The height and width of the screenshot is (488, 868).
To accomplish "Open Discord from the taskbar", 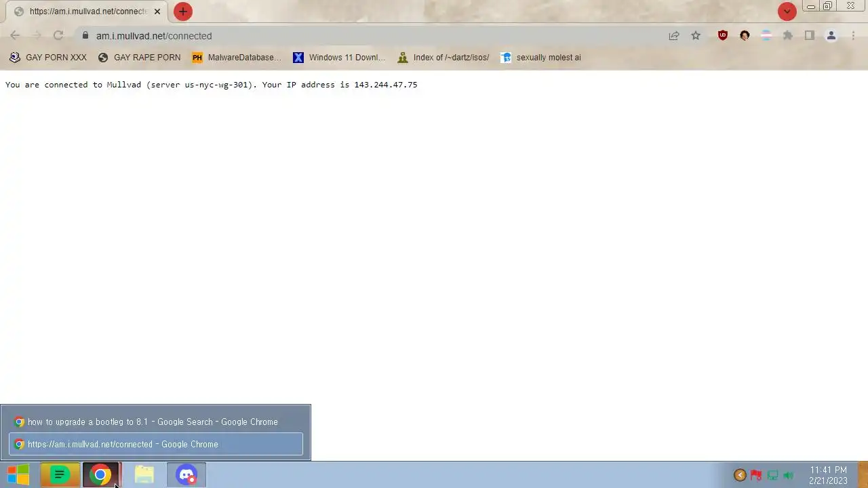I will [186, 474].
